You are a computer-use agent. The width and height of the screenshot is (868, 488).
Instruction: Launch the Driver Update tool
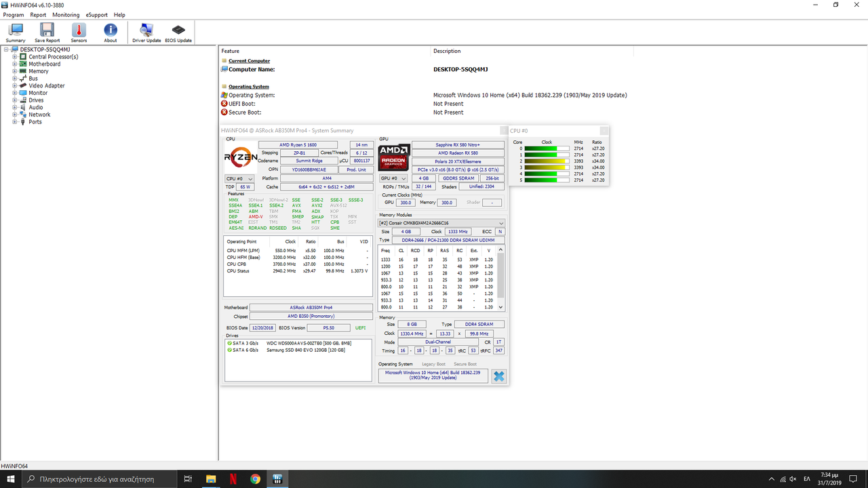pyautogui.click(x=146, y=33)
